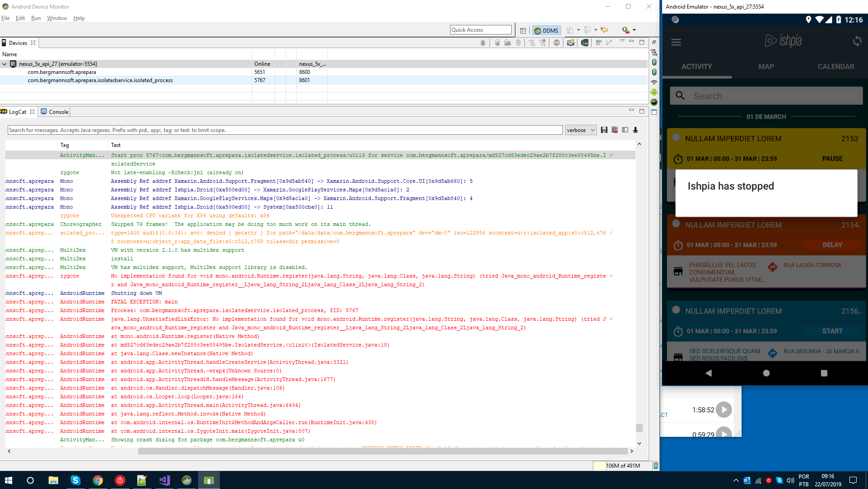Stop the selected process with the stop icon
868x489 pixels.
click(x=557, y=42)
